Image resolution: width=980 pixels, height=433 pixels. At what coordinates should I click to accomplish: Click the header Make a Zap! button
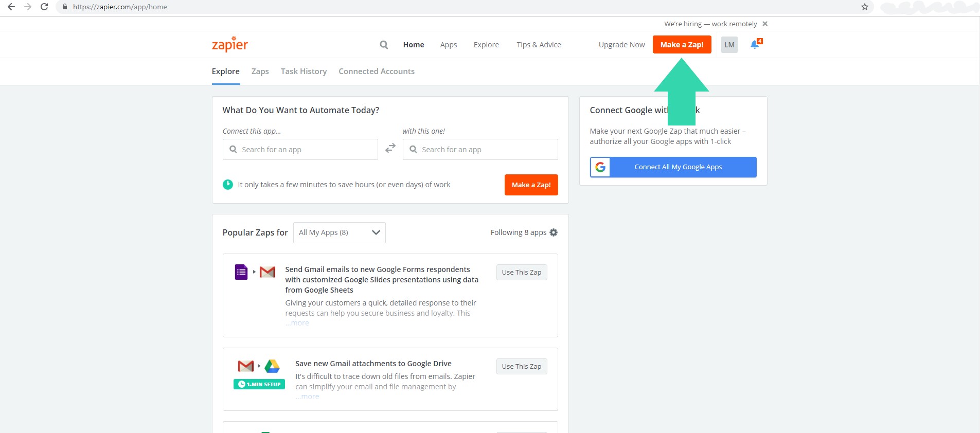[682, 45]
